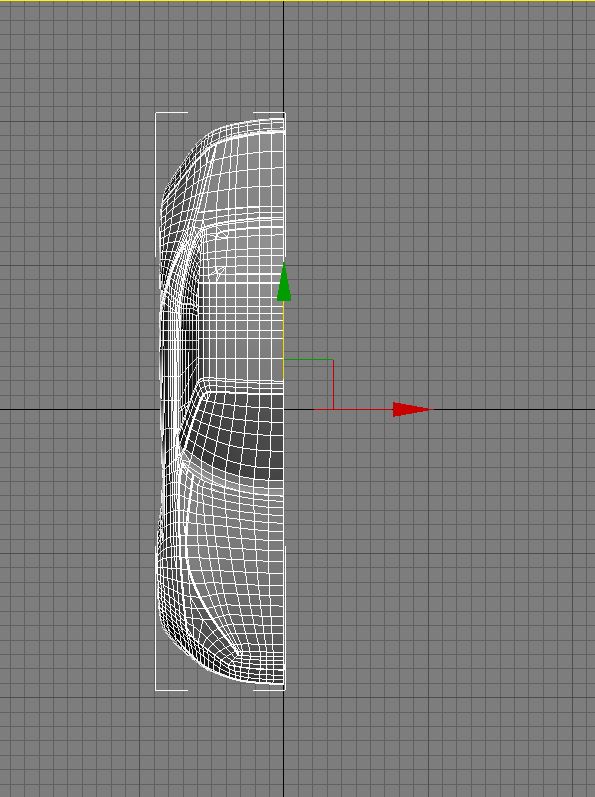This screenshot has width=595, height=797.
Task: Click the black horizontal home-grid line beyond the arrow
Action: point(512,409)
